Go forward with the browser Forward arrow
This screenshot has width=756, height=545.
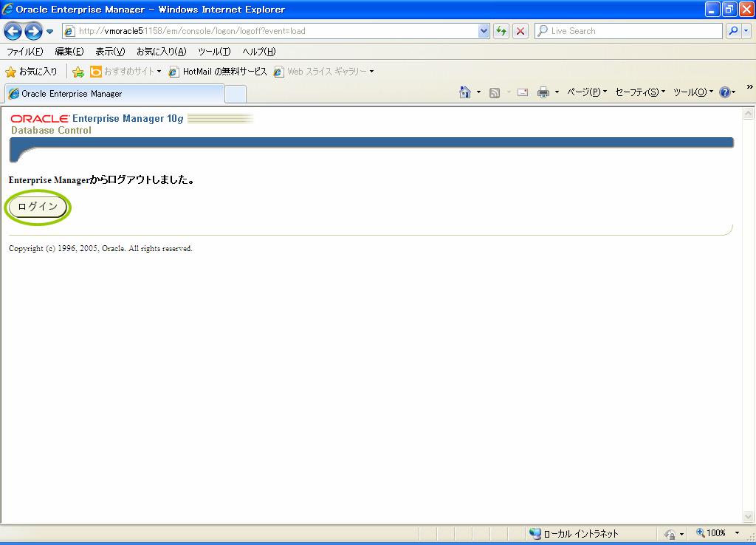[33, 31]
